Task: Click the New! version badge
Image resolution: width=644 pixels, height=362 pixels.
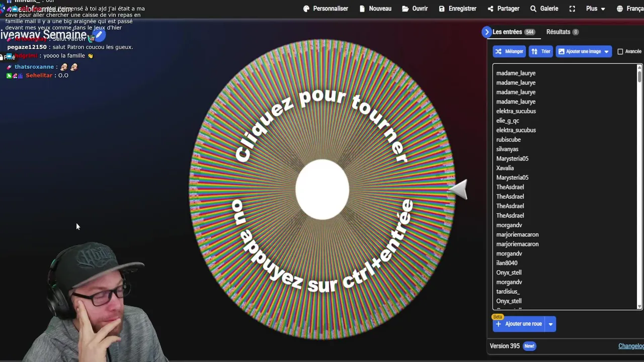Action: tap(529, 346)
